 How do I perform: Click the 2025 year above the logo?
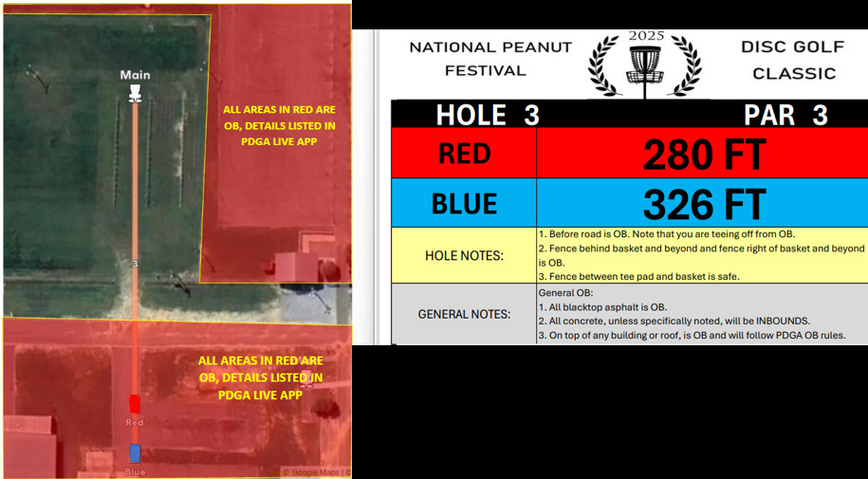click(645, 36)
